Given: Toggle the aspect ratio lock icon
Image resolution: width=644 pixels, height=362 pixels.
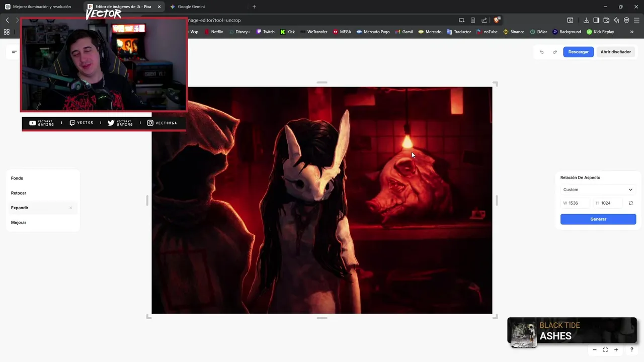Looking at the screenshot, I should (x=631, y=203).
